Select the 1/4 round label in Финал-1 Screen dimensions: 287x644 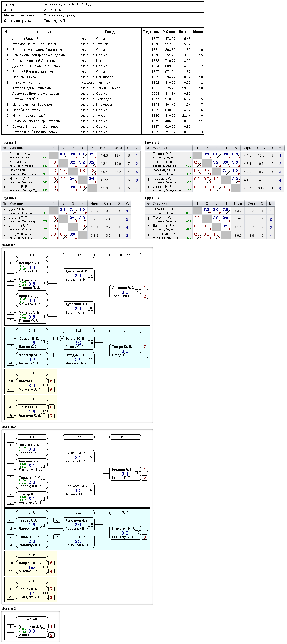pos(32,255)
